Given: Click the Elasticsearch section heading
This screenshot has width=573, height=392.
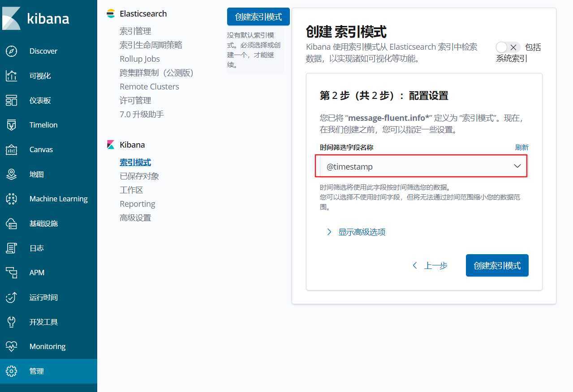Looking at the screenshot, I should [x=143, y=14].
